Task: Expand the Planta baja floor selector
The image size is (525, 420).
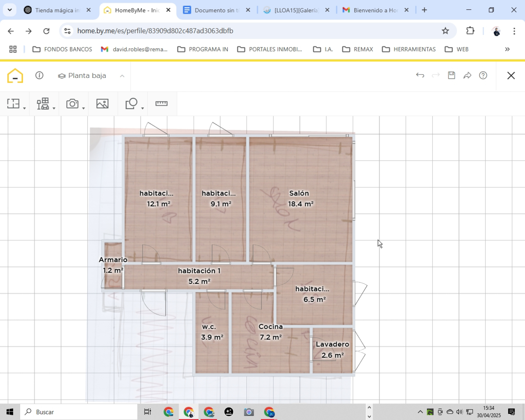Action: [x=82, y=76]
